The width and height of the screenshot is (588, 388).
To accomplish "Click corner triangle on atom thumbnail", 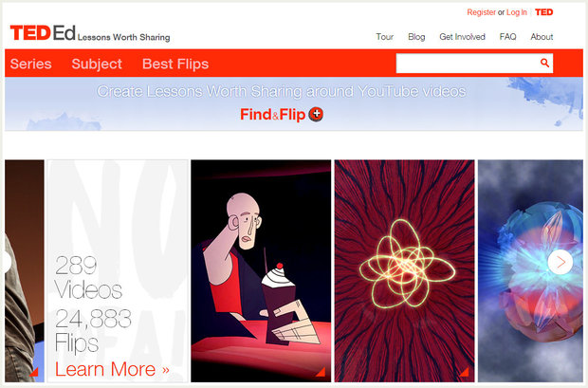I will pyautogui.click(x=465, y=372).
